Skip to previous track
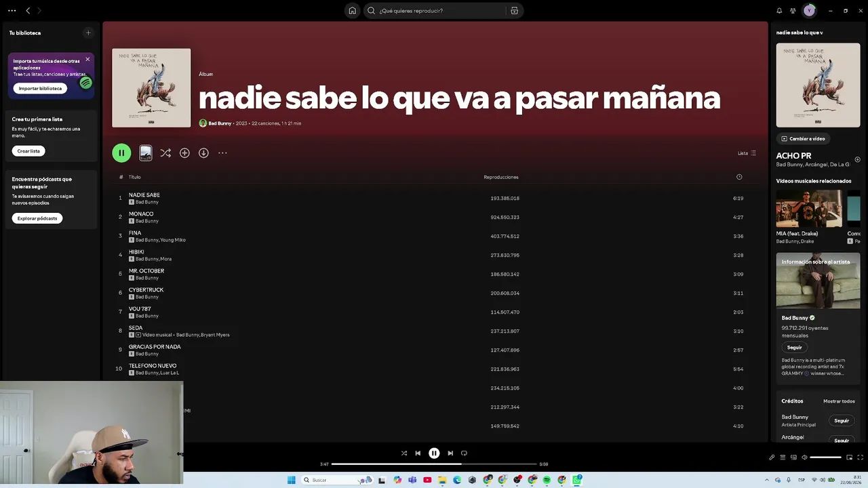 tap(418, 453)
